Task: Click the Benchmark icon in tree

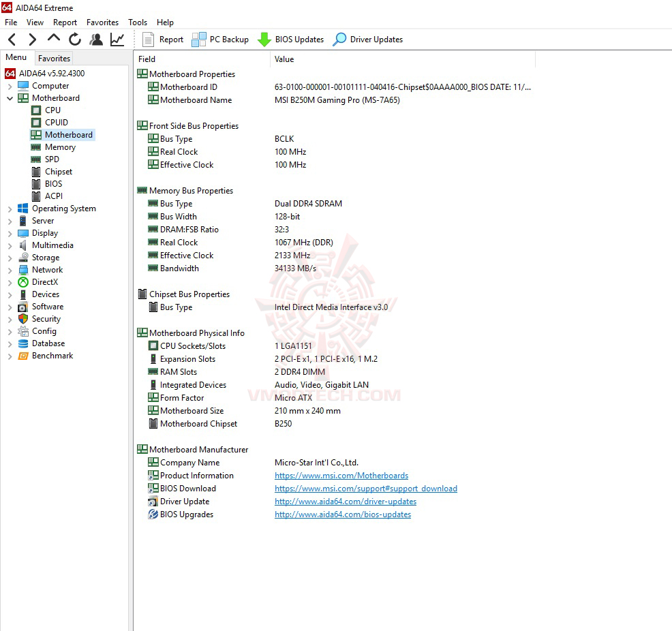Action: (x=23, y=356)
